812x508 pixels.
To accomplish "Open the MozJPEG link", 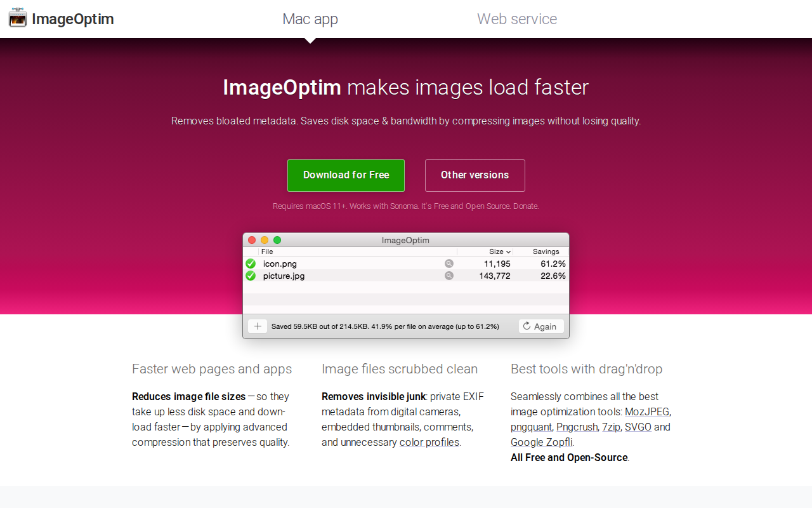I will pos(647,411).
